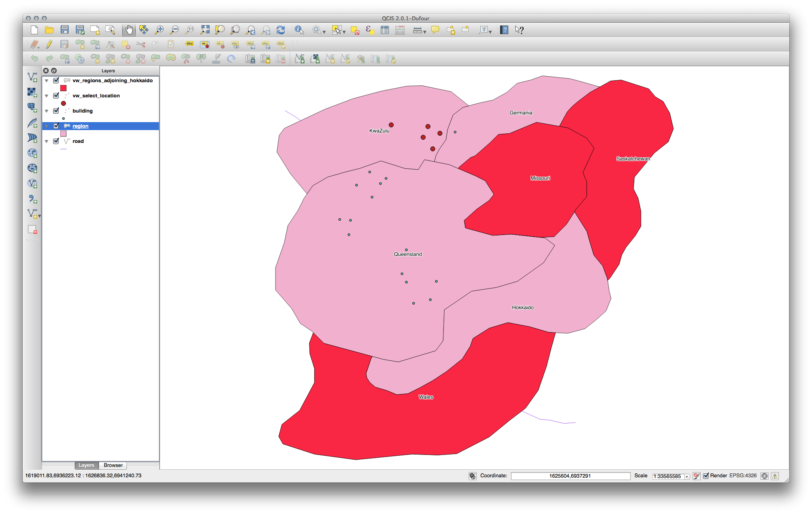812x514 pixels.
Task: Switch to the Browser tab
Action: coord(113,465)
